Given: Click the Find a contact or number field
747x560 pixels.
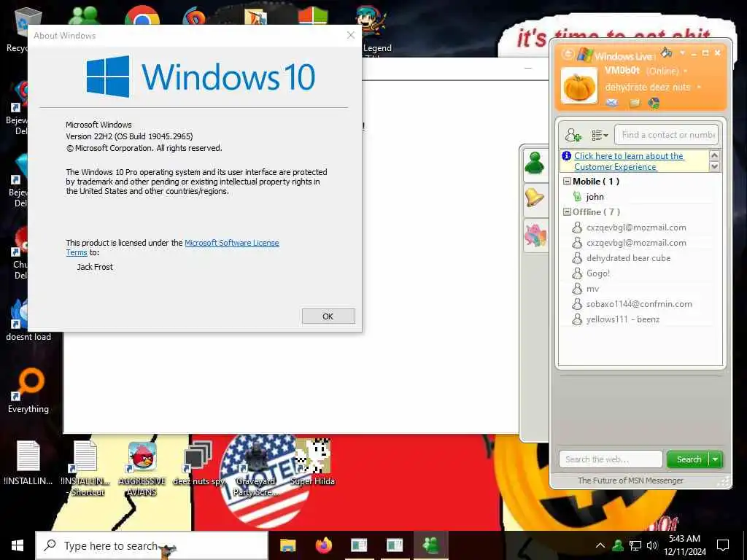Looking at the screenshot, I should click(666, 135).
